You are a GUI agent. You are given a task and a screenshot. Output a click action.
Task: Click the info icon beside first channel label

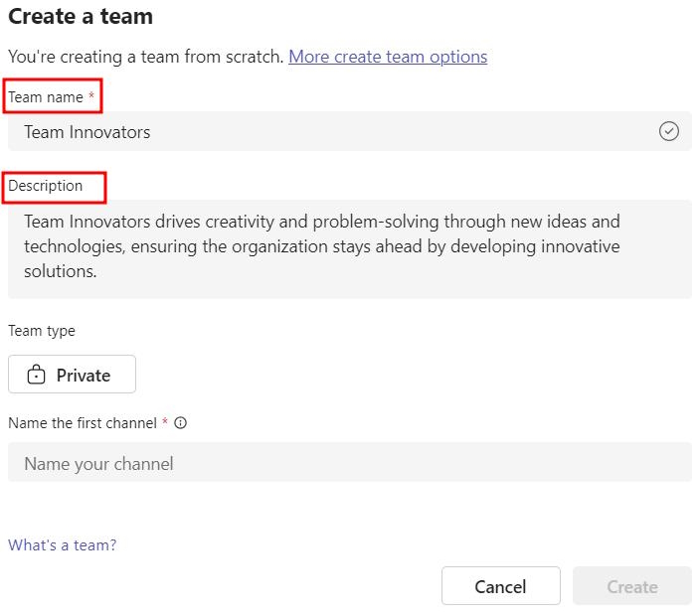(x=181, y=423)
